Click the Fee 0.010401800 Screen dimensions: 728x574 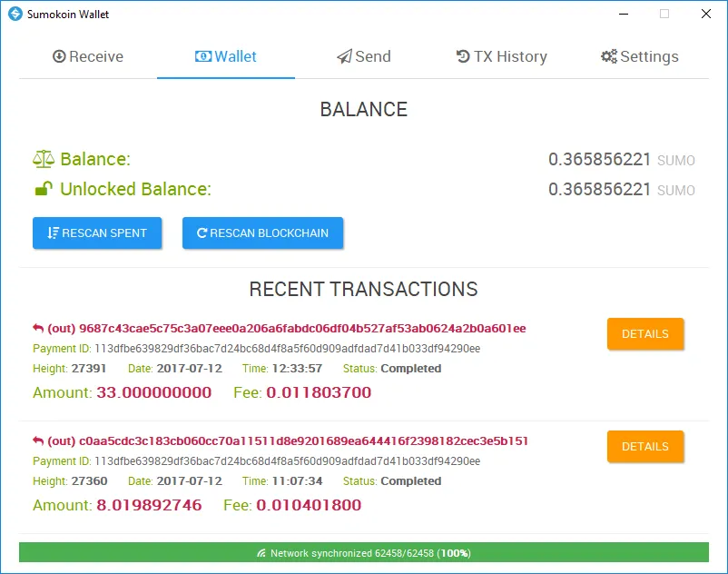click(x=309, y=505)
